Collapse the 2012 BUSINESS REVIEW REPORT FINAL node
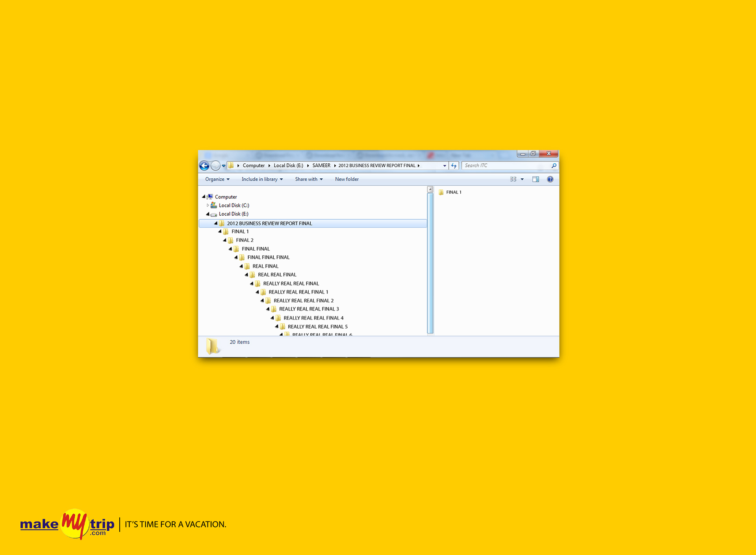The width and height of the screenshot is (756, 555). pyautogui.click(x=215, y=223)
